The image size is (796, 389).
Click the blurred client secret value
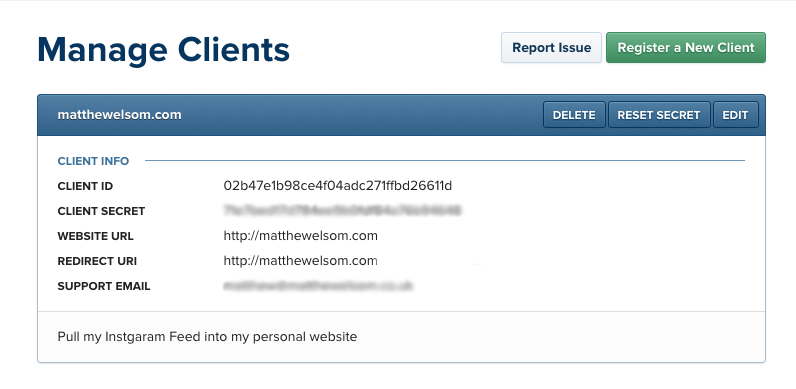click(x=342, y=210)
